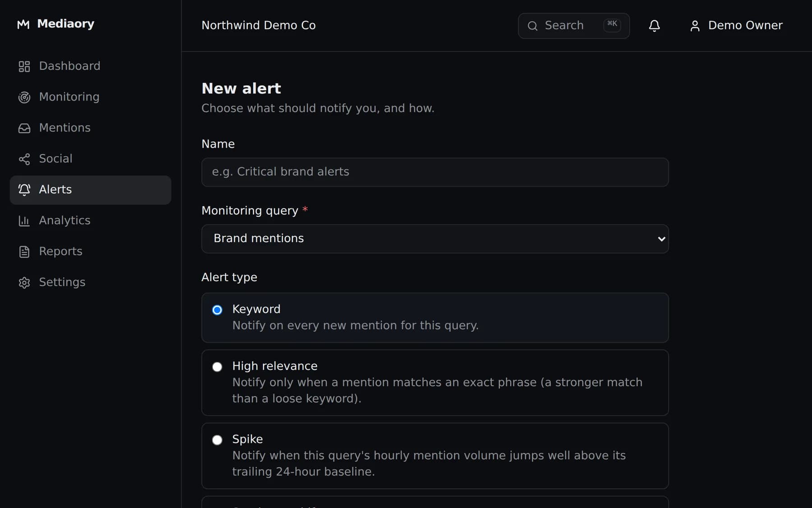
Task: Click the Mediaory brand name
Action: click(x=66, y=24)
